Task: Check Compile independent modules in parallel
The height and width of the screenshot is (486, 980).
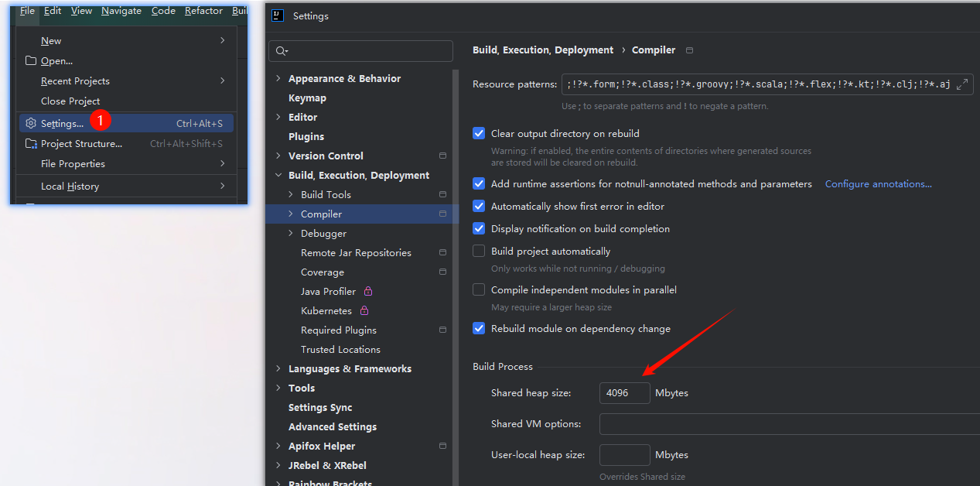Action: (479, 289)
